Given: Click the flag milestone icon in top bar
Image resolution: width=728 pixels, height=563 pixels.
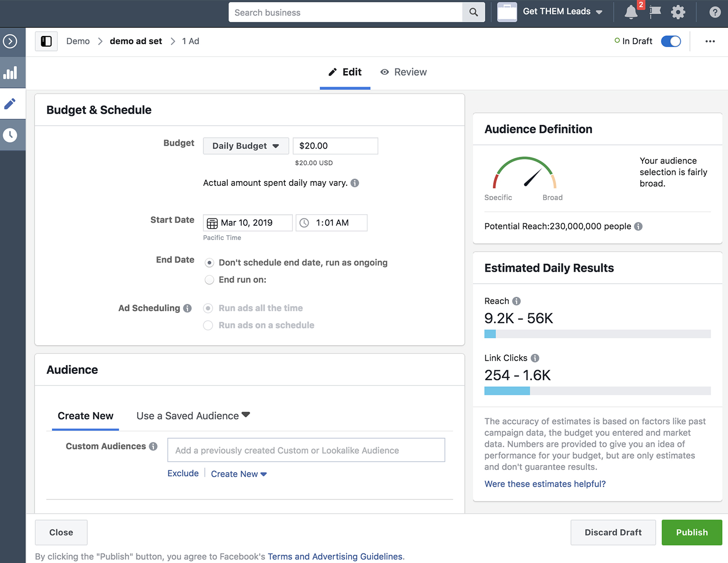Looking at the screenshot, I should pos(655,12).
